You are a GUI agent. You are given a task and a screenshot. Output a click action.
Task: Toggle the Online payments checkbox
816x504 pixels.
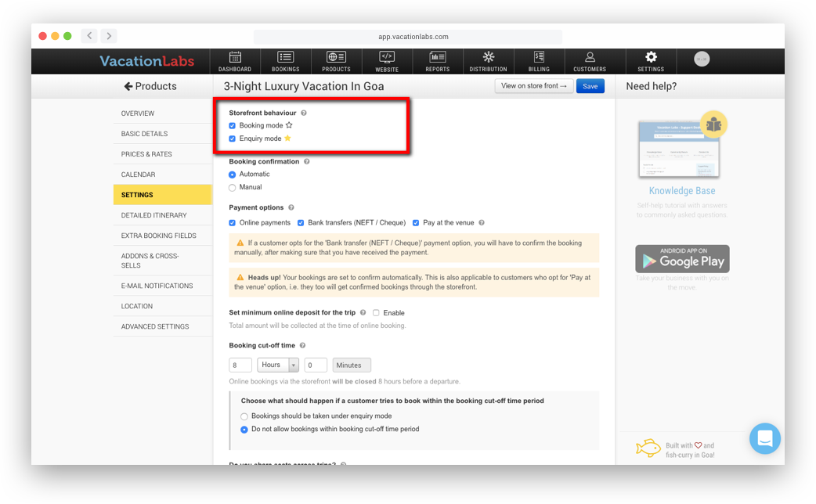(x=233, y=223)
